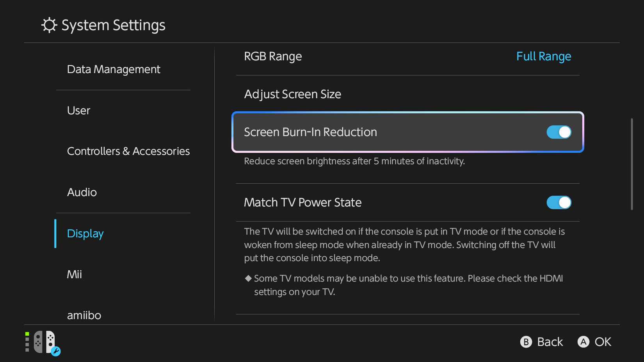Click the blue wrench badge on the controllers
The height and width of the screenshot is (362, 644).
56,352
